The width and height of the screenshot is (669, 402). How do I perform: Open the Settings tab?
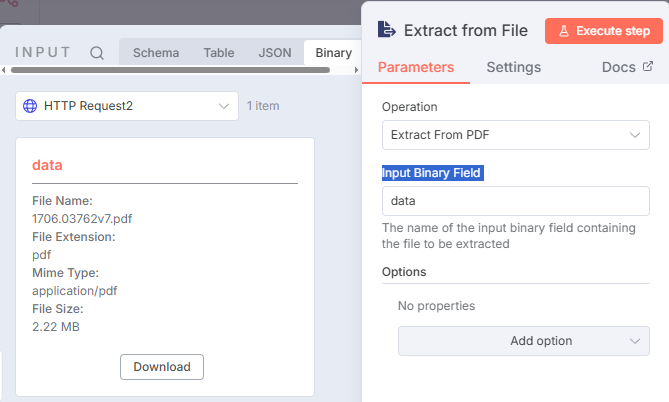[513, 67]
